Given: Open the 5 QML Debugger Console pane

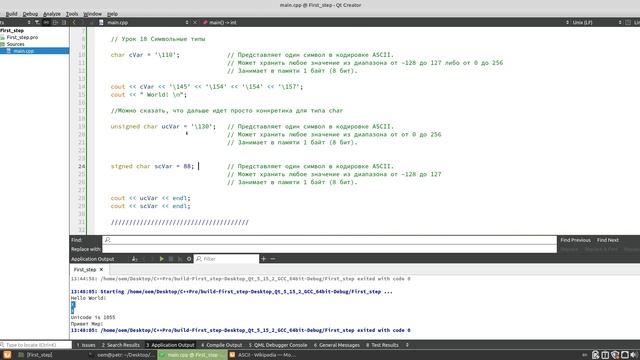Looking at the screenshot, I should (x=278, y=345).
